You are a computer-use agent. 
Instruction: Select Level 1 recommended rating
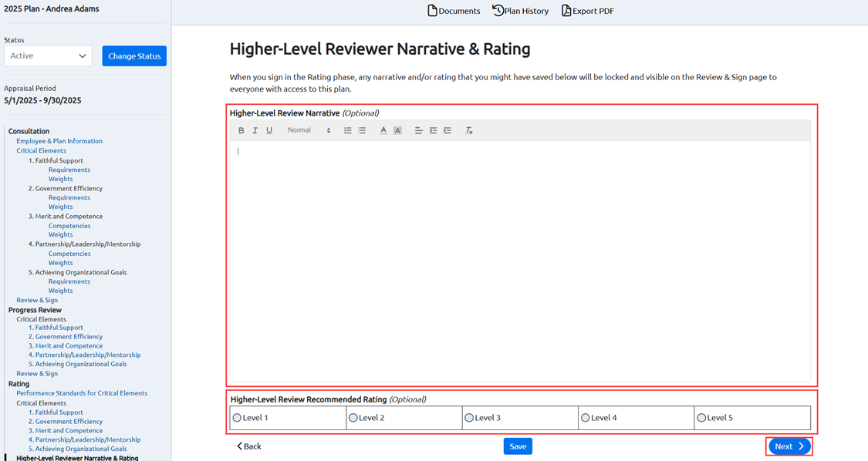(237, 418)
